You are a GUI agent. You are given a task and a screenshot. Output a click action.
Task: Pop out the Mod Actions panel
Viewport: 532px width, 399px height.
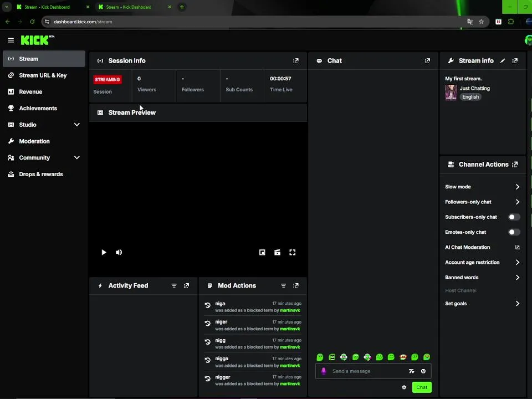tap(296, 286)
